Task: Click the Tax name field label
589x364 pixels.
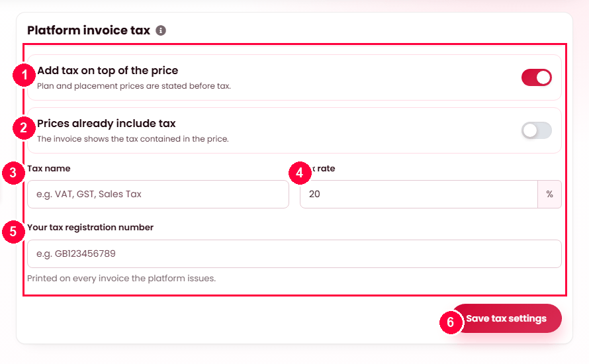Action: [x=49, y=169]
